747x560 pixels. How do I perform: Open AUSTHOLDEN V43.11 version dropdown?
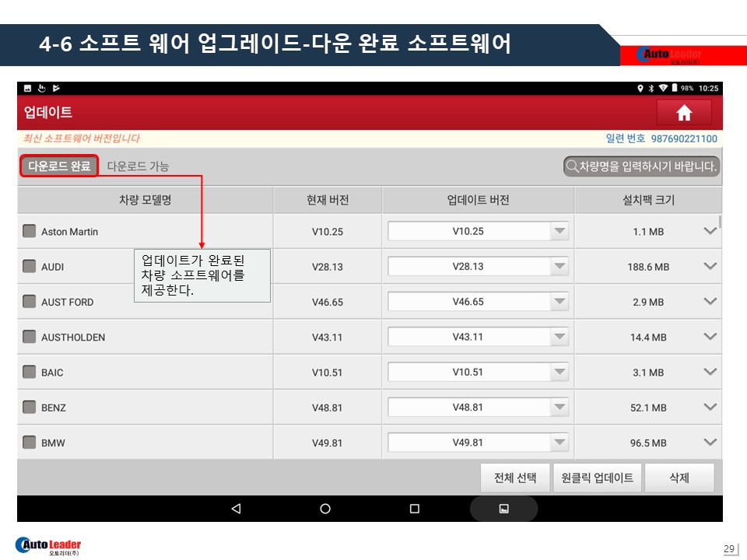pos(479,337)
